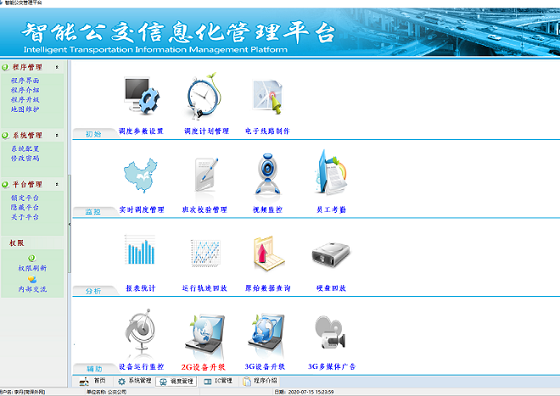Collapse the 系统管理 sidebar section
The width and height of the screenshot is (560, 396).
pos(57,135)
